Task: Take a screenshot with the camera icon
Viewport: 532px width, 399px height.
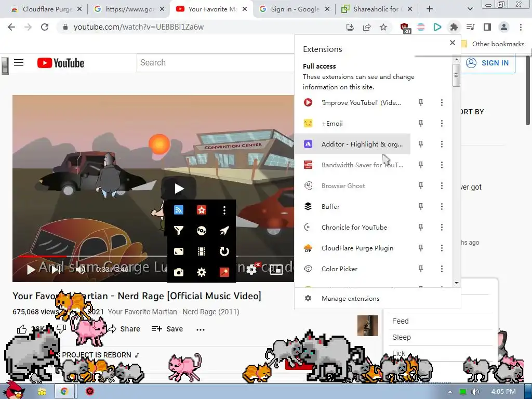Action: pos(179,272)
